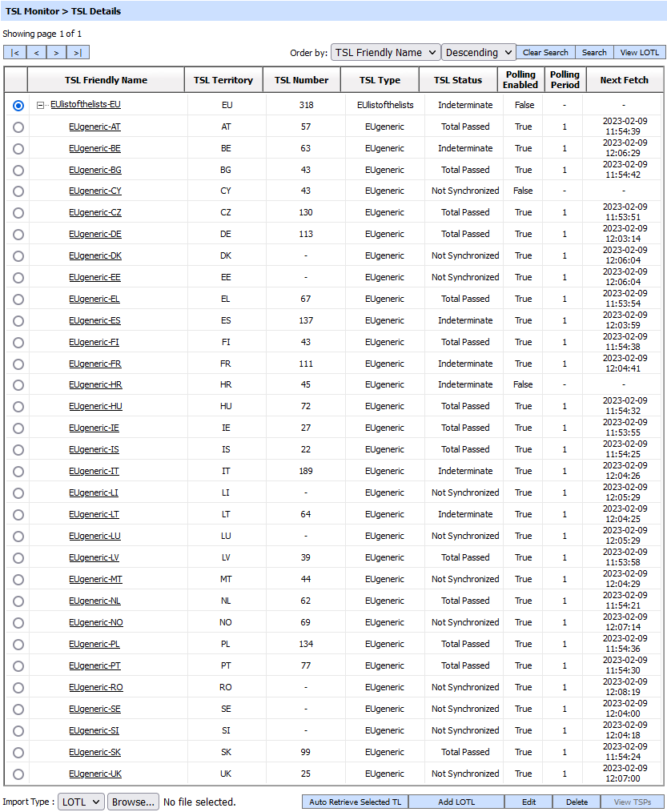The width and height of the screenshot is (667, 812).
Task: Select the EUgeneric-DE radio button
Action: (18, 235)
